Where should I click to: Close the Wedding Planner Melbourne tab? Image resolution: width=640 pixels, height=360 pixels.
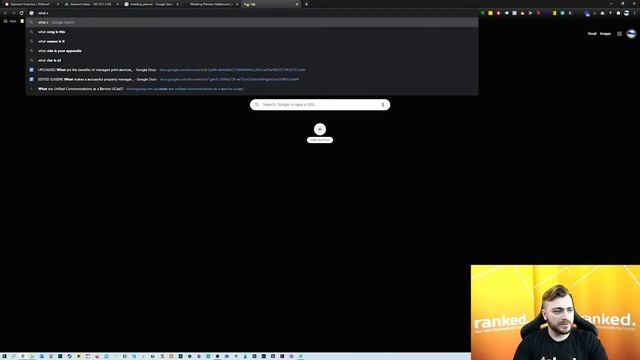click(237, 4)
